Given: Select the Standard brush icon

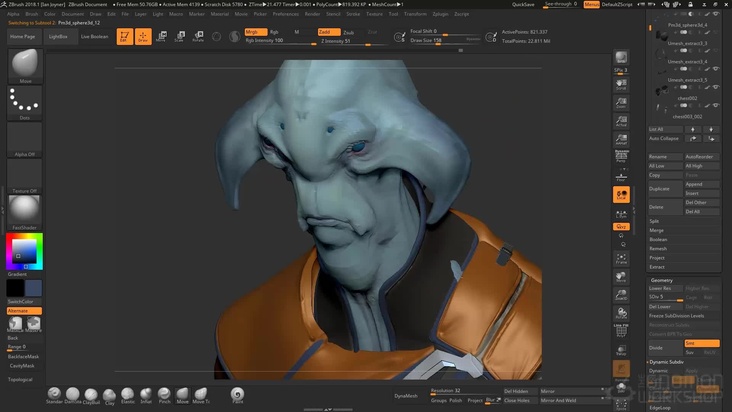Looking at the screenshot, I should [x=53, y=393].
